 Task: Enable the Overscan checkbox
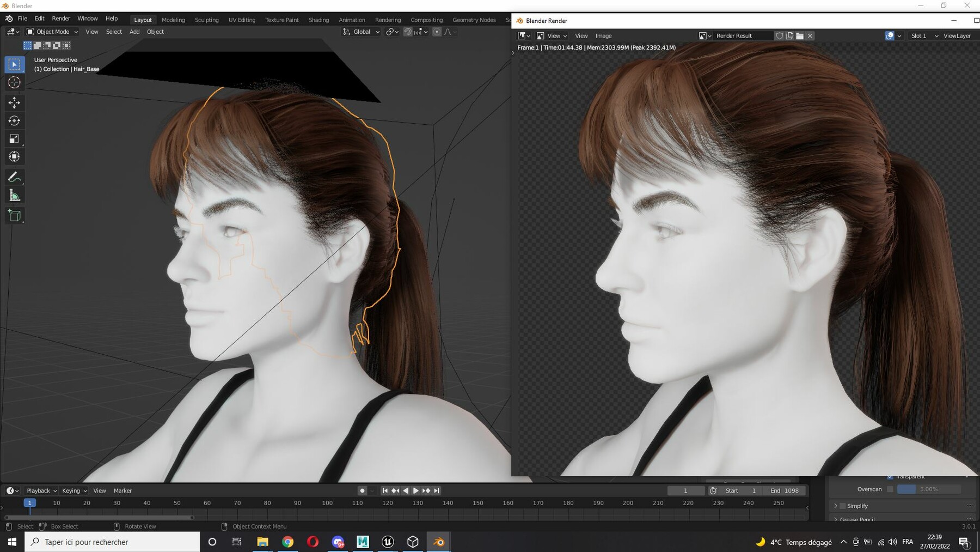click(890, 489)
